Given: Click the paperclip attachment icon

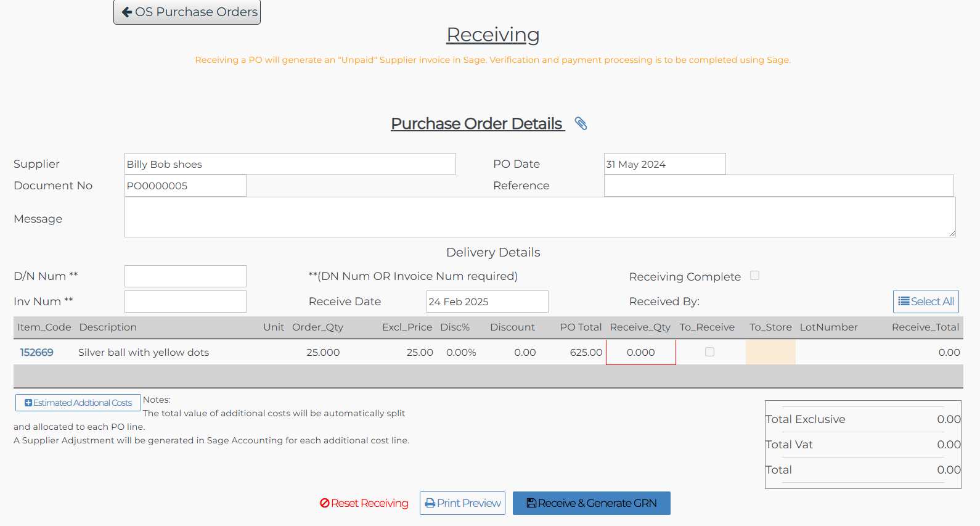Looking at the screenshot, I should (x=581, y=123).
